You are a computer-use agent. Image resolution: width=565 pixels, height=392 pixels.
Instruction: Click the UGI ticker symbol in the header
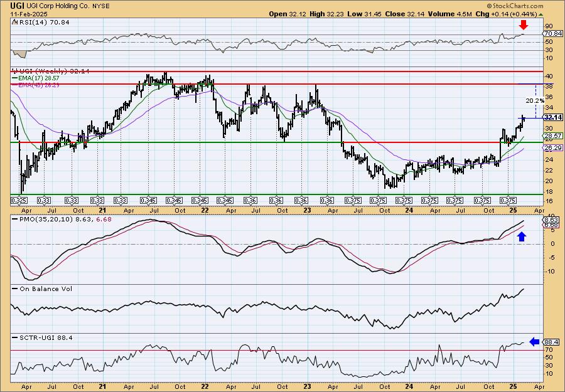coord(17,6)
